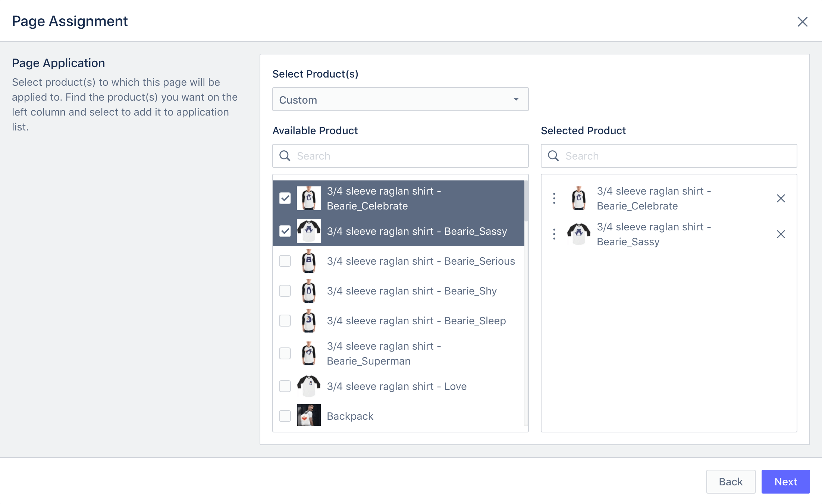Image resolution: width=822 pixels, height=504 pixels.
Task: Click Bearie_Sassy thumbnail in available list
Action: point(309,231)
